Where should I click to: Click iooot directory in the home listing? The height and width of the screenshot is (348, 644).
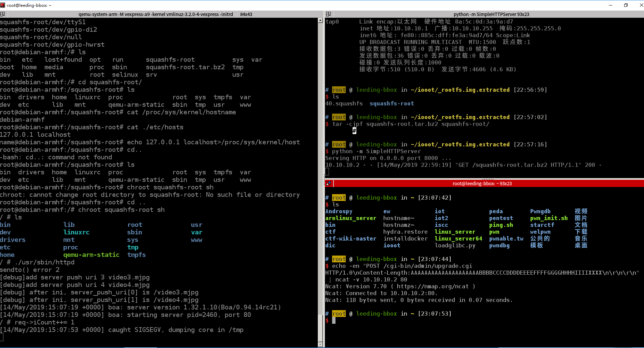[x=392, y=245]
